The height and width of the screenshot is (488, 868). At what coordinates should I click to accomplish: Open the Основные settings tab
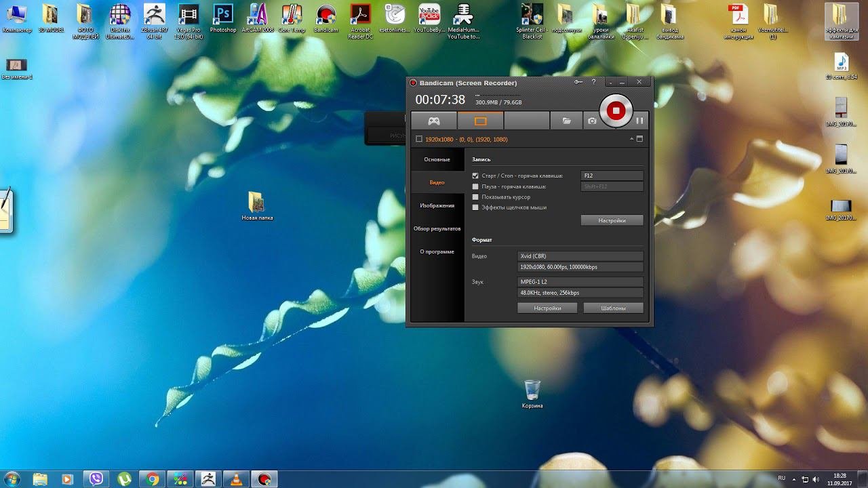[437, 159]
